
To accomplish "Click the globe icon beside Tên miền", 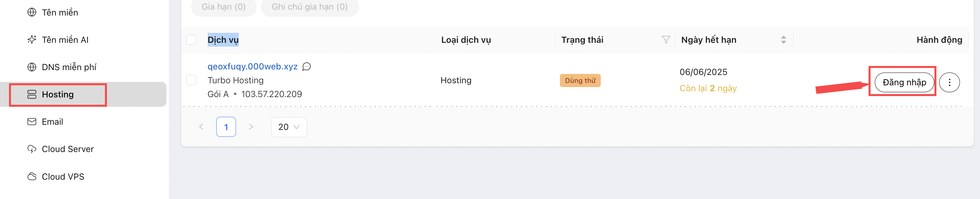I will [32, 12].
